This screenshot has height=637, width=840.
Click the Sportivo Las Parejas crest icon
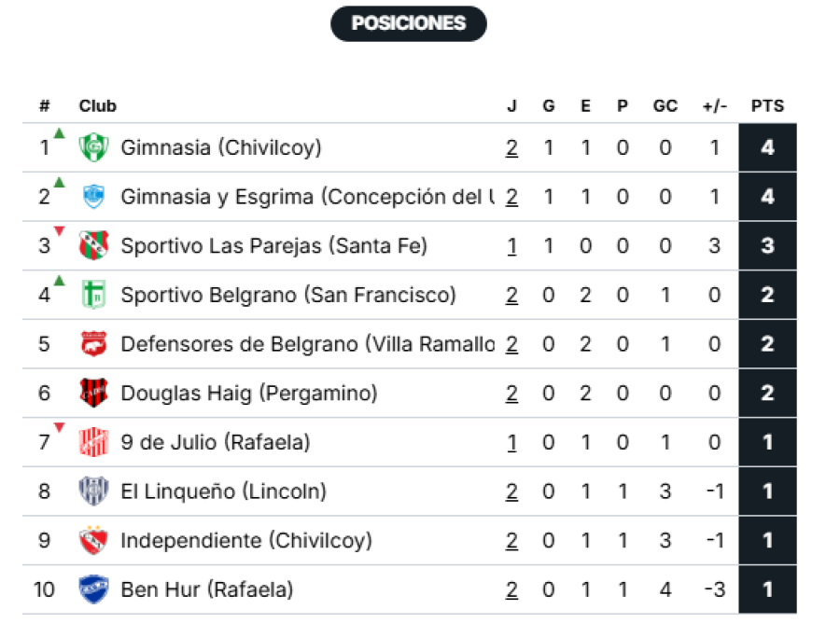coord(93,246)
